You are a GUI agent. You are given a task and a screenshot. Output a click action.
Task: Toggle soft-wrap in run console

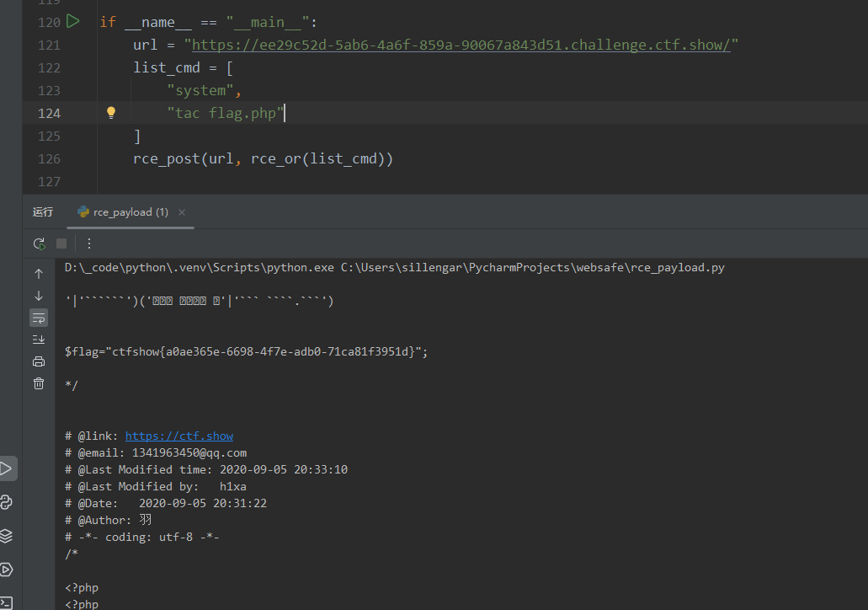click(x=39, y=318)
